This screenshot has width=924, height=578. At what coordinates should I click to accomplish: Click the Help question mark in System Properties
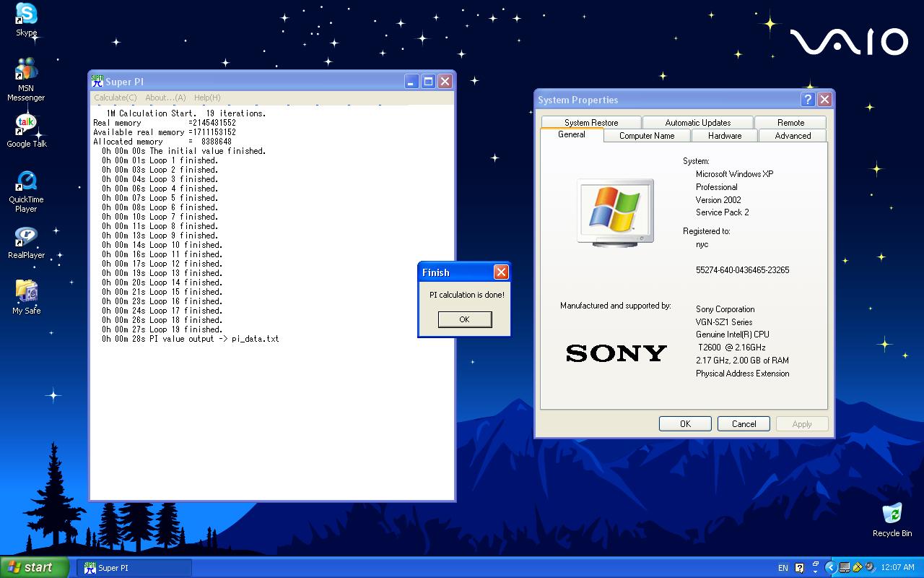(808, 100)
